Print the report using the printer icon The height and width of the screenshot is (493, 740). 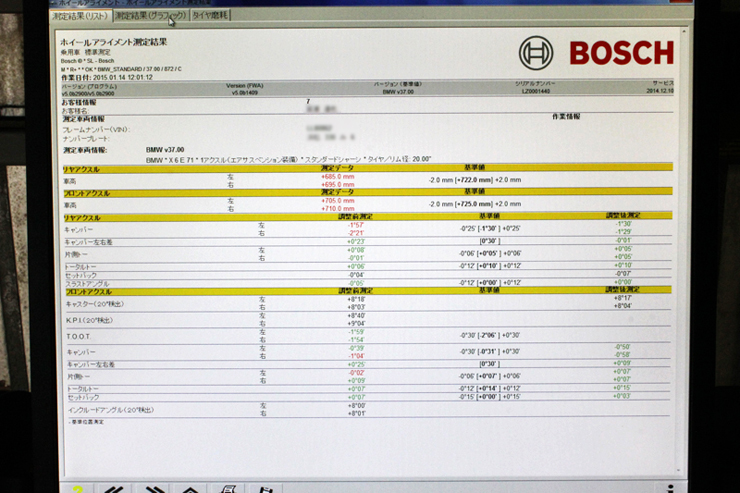(x=228, y=489)
